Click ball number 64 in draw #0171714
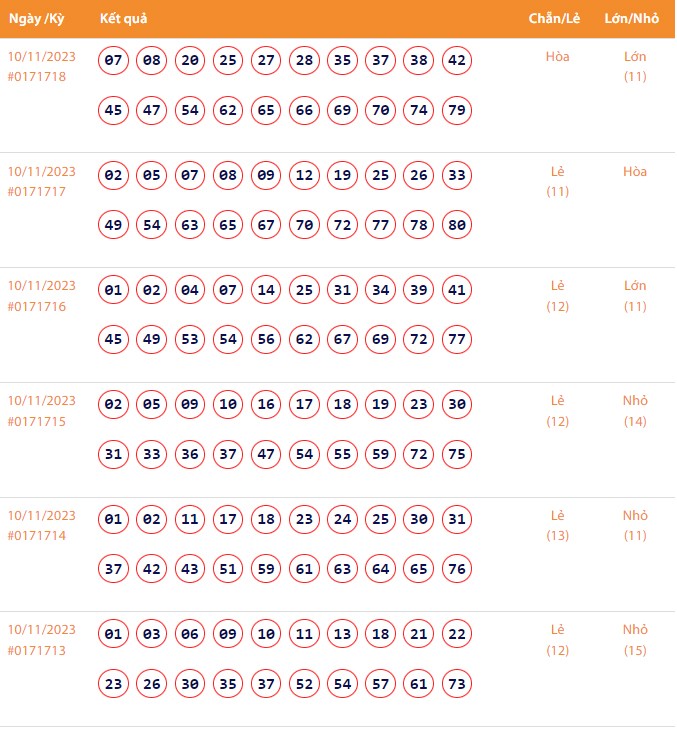Screen dimensions: 677x729 (380, 569)
